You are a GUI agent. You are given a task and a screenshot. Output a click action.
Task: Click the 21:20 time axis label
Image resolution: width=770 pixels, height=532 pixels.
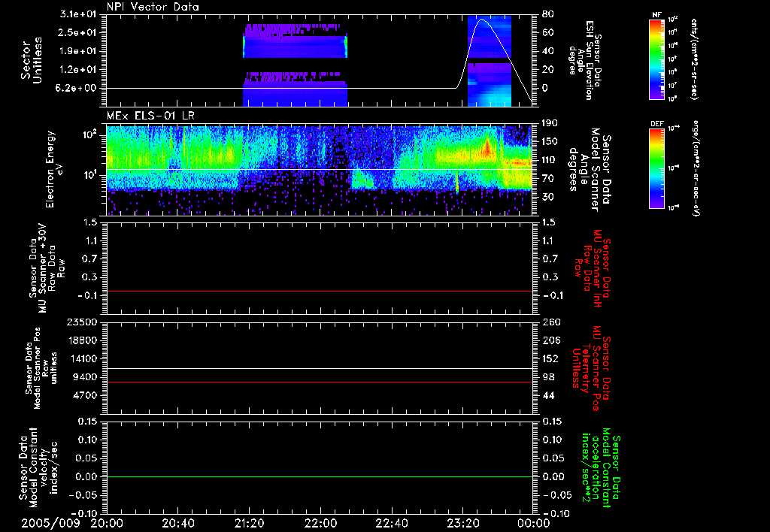click(250, 523)
